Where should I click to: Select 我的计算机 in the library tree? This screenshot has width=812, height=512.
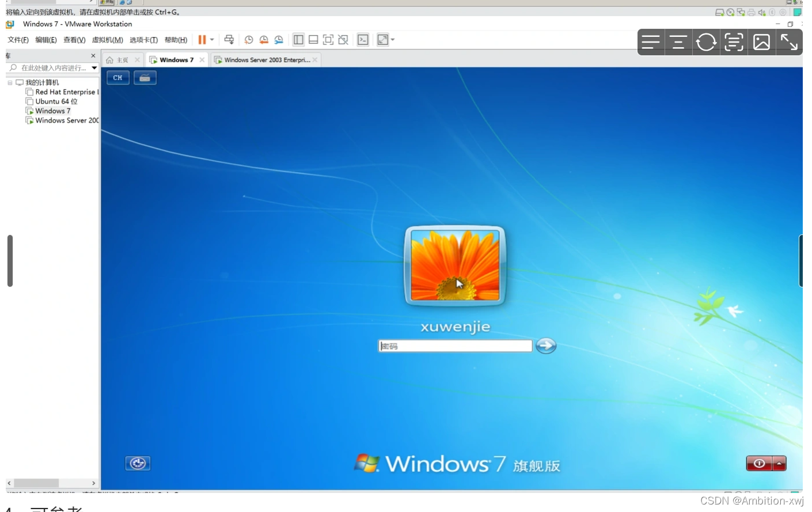click(x=37, y=82)
